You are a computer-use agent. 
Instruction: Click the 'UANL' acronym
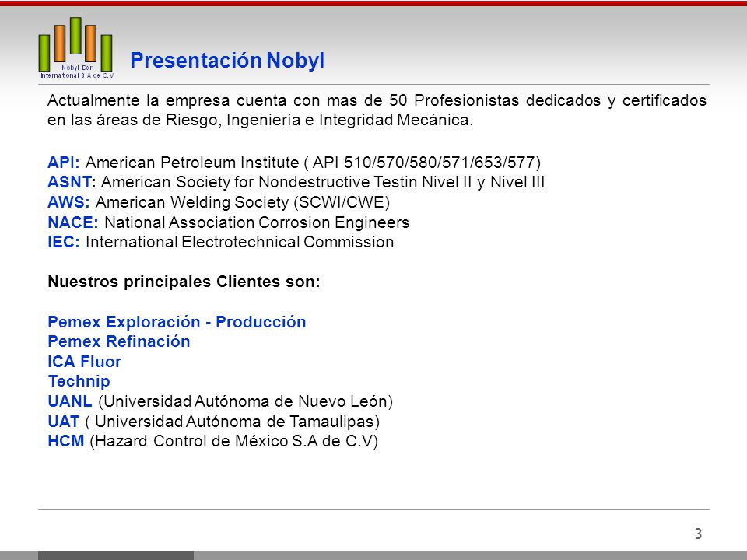69,401
